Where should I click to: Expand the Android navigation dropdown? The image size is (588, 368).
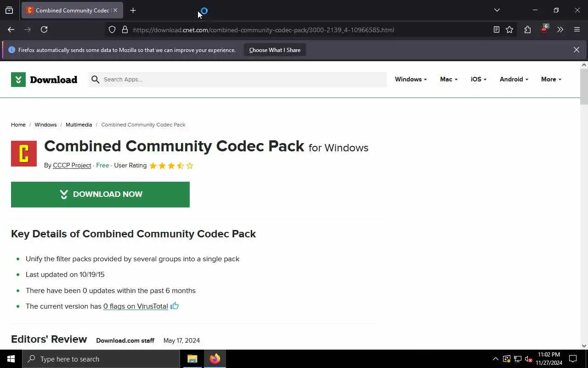coord(514,79)
